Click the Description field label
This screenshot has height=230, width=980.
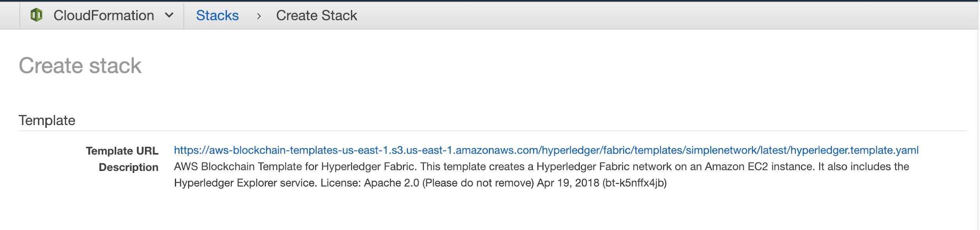[x=128, y=167]
